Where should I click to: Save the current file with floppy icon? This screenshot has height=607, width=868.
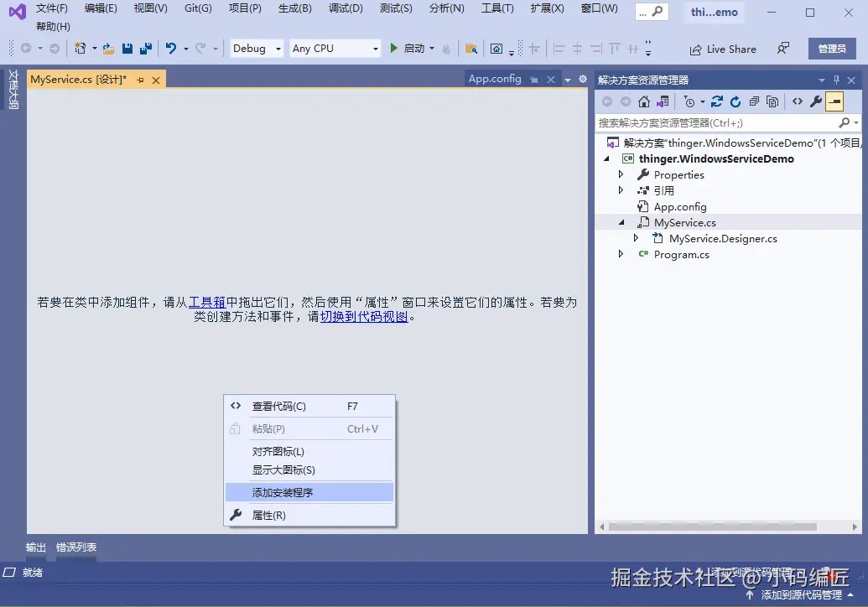(x=127, y=49)
